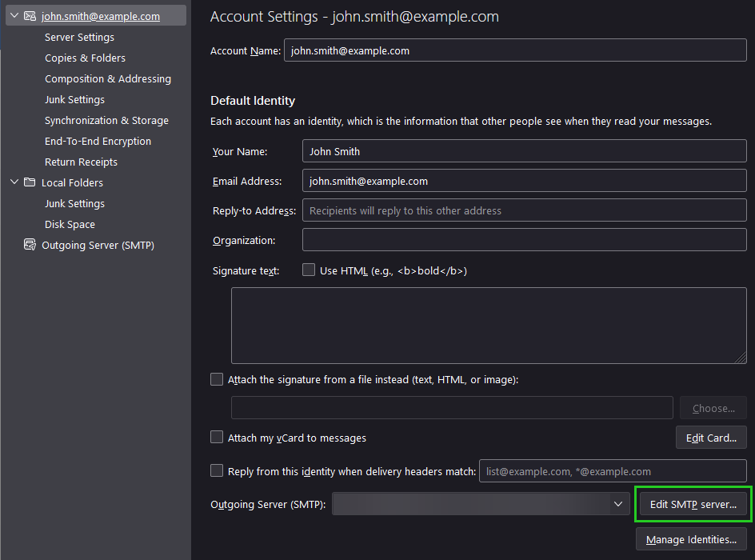The image size is (755, 560).
Task: Collapse the Local Folders tree
Action: 14,182
